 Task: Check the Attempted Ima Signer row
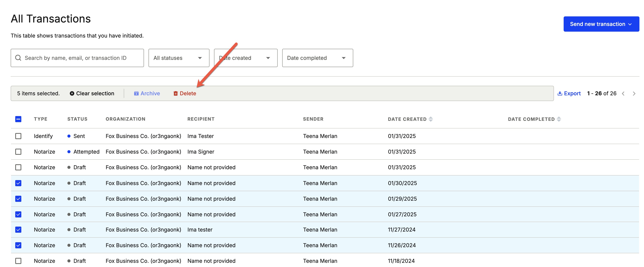18,152
